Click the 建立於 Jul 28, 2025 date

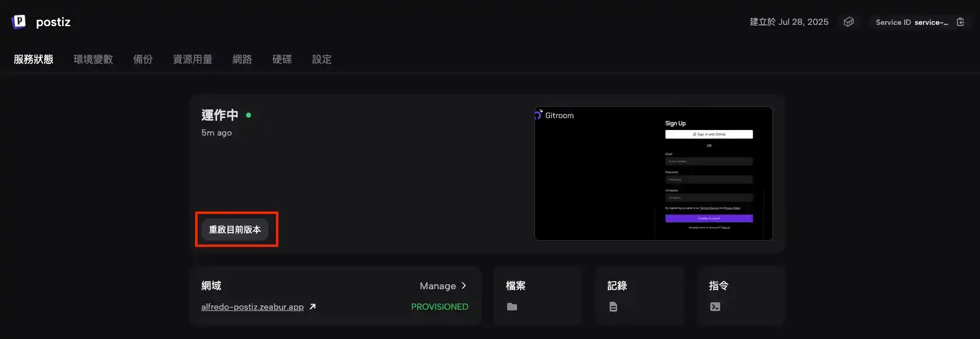click(x=789, y=22)
